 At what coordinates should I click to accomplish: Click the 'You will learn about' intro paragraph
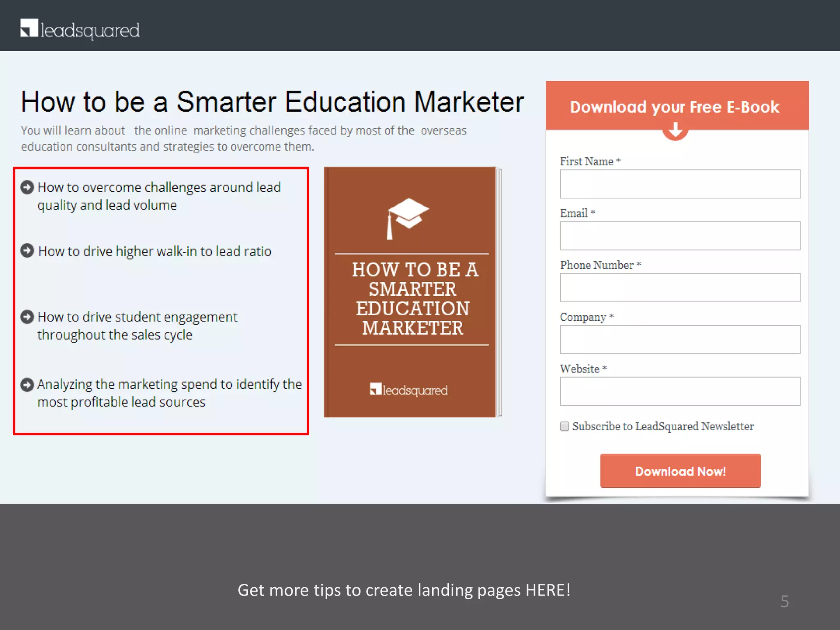coord(244,139)
